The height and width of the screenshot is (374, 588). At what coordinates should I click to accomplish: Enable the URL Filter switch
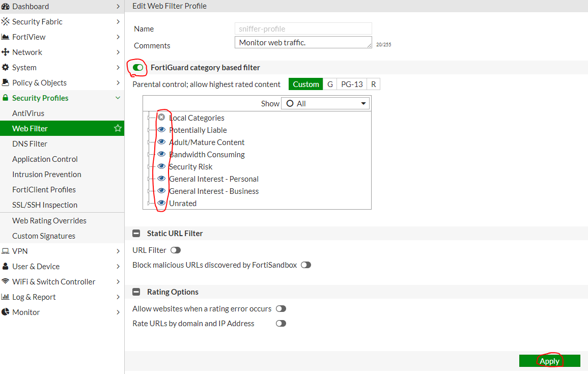(176, 250)
